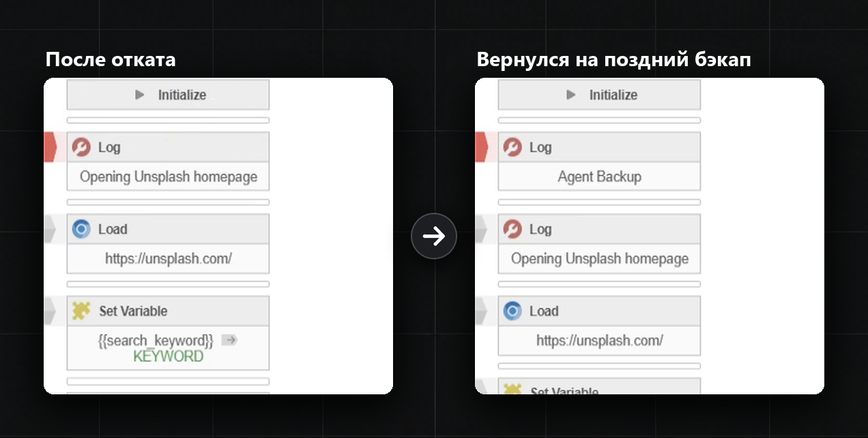Click the blue Load icon in right panel
Image resolution: width=868 pixels, height=438 pixels.
click(512, 311)
